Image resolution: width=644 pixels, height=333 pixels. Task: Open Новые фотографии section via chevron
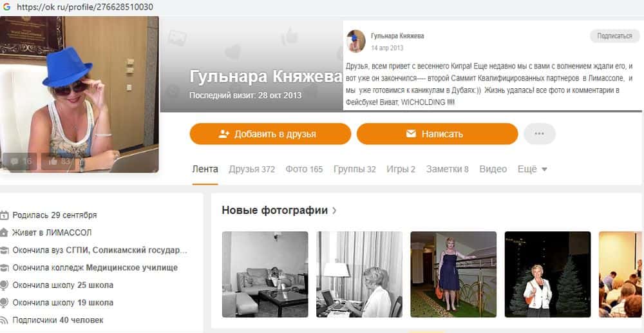pos(334,211)
